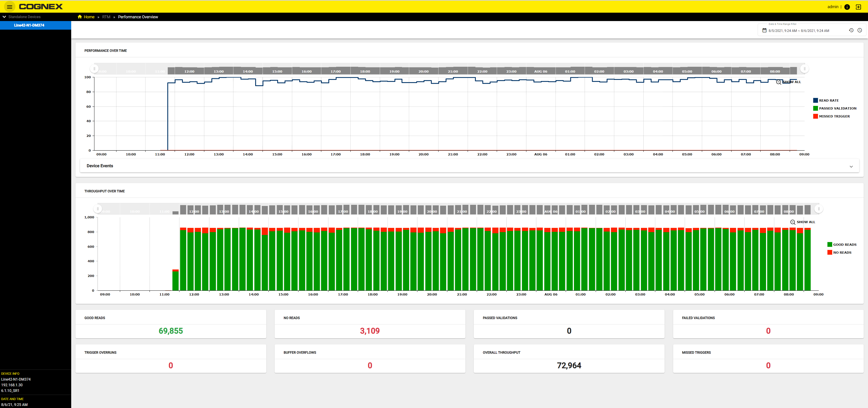Image resolution: width=868 pixels, height=408 pixels.
Task: Expand the Device Events panel
Action: pos(469,166)
